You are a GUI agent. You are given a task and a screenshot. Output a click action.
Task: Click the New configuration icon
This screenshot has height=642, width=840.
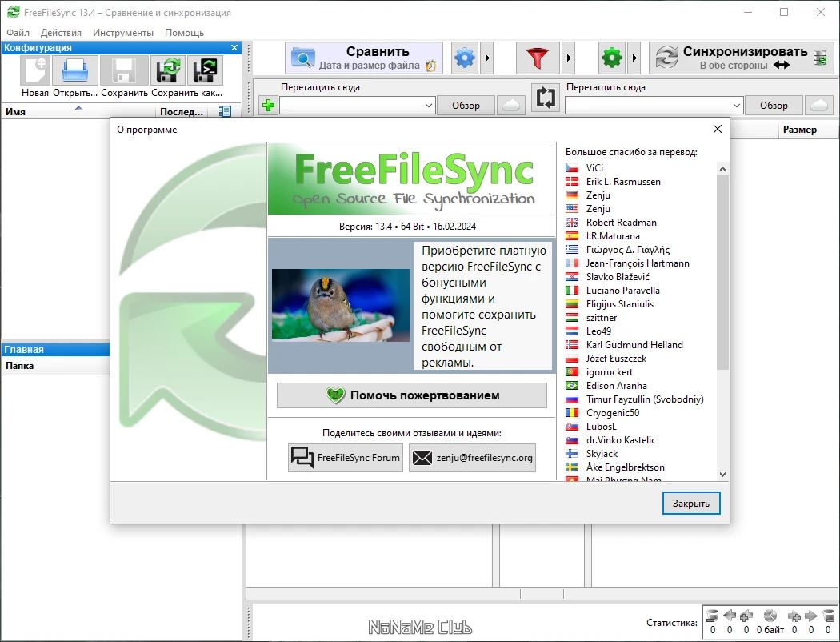click(35, 70)
